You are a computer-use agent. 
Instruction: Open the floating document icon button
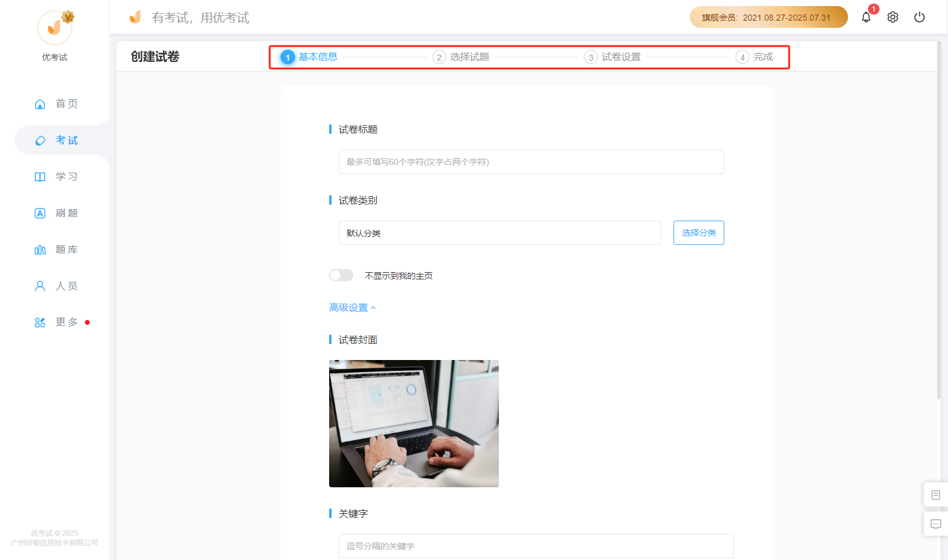[x=936, y=495]
